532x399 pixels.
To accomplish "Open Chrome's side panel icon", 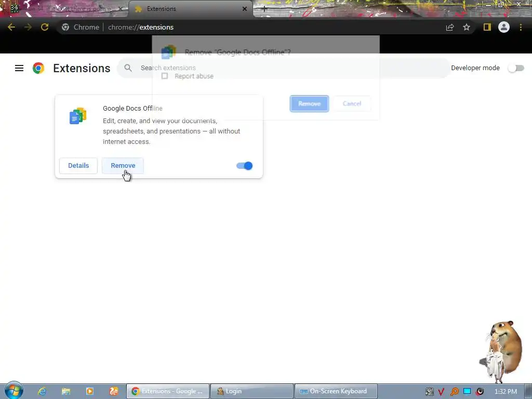I will [487, 27].
